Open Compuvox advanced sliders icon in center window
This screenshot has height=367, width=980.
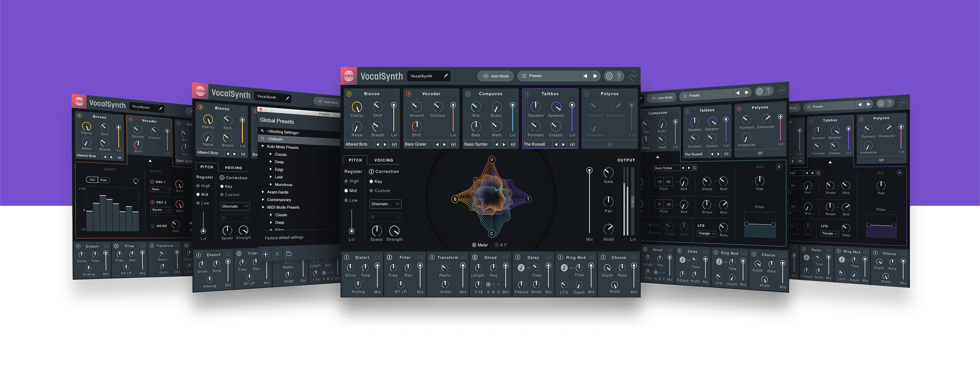point(513,144)
